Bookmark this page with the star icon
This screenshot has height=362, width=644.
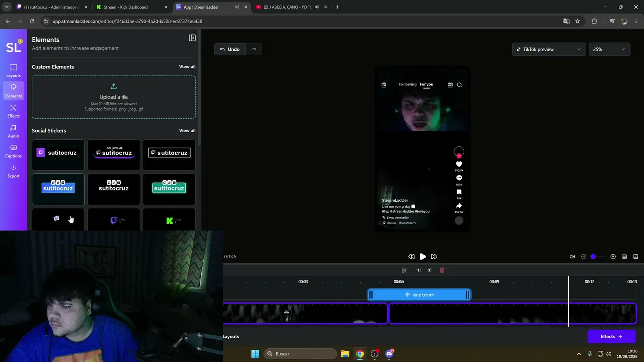coord(577,21)
